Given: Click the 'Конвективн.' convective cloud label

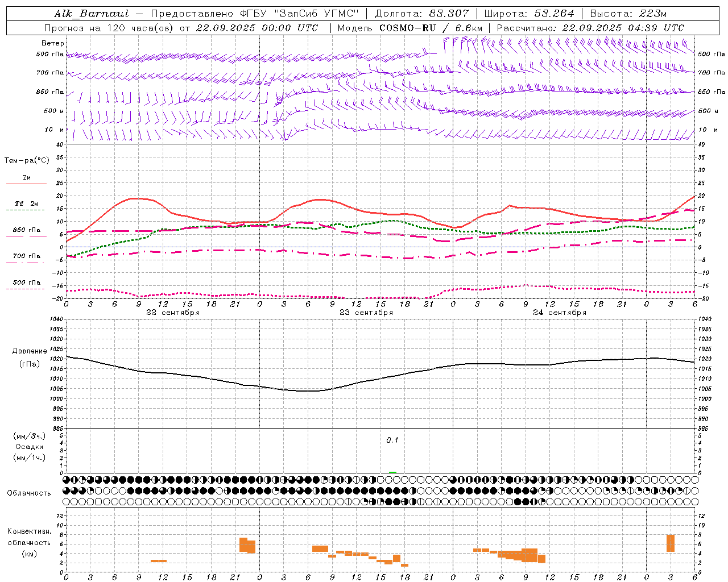Looking at the screenshot, I should 30,531.
